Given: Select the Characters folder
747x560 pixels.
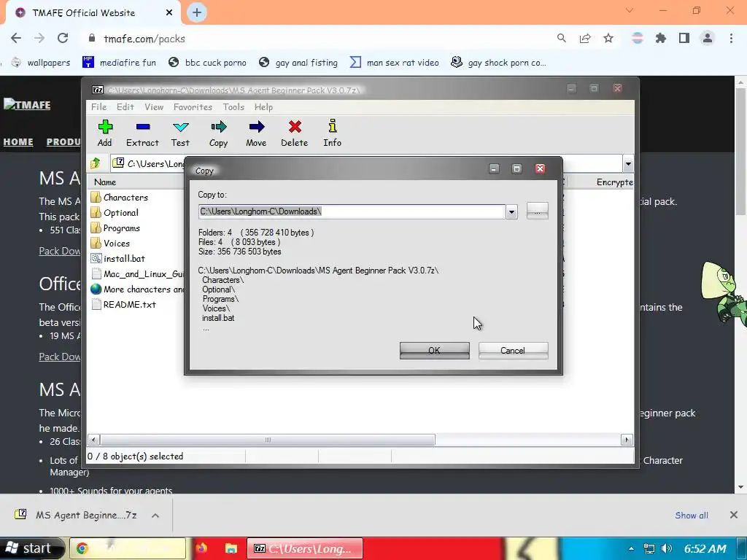Looking at the screenshot, I should coord(120,197).
